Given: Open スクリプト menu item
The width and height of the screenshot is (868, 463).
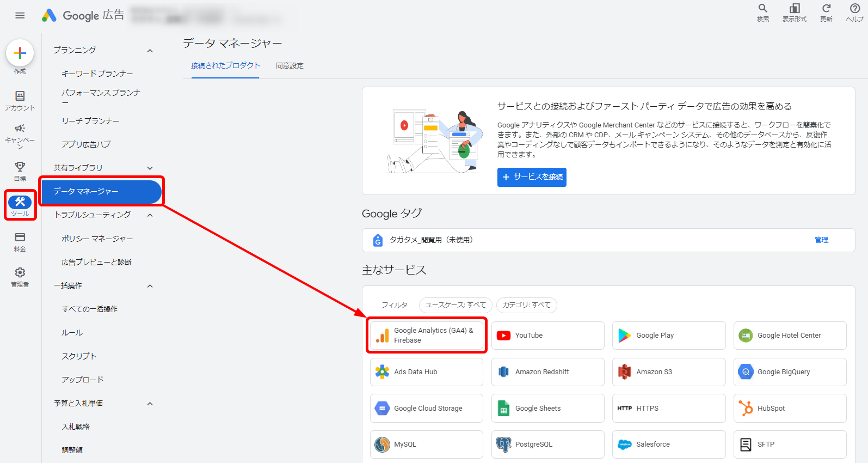Looking at the screenshot, I should coord(79,356).
